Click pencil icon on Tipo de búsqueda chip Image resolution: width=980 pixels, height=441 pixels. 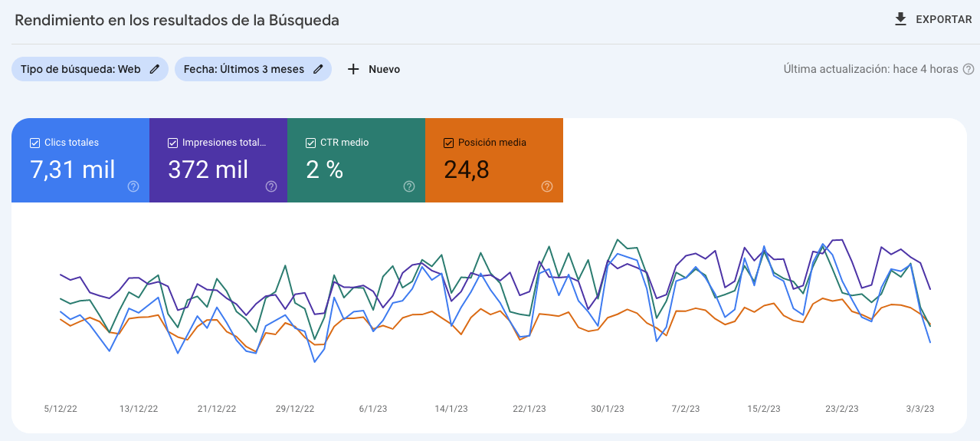pyautogui.click(x=155, y=69)
